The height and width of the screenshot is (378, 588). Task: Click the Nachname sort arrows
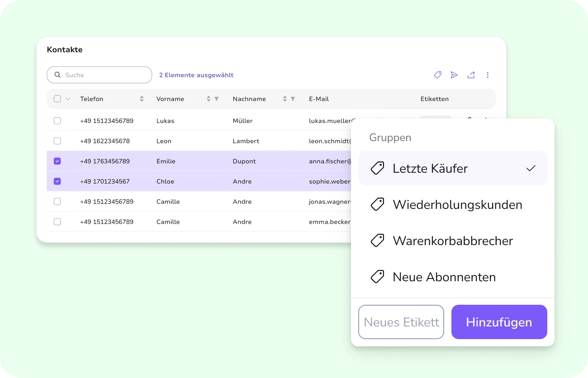(x=285, y=99)
